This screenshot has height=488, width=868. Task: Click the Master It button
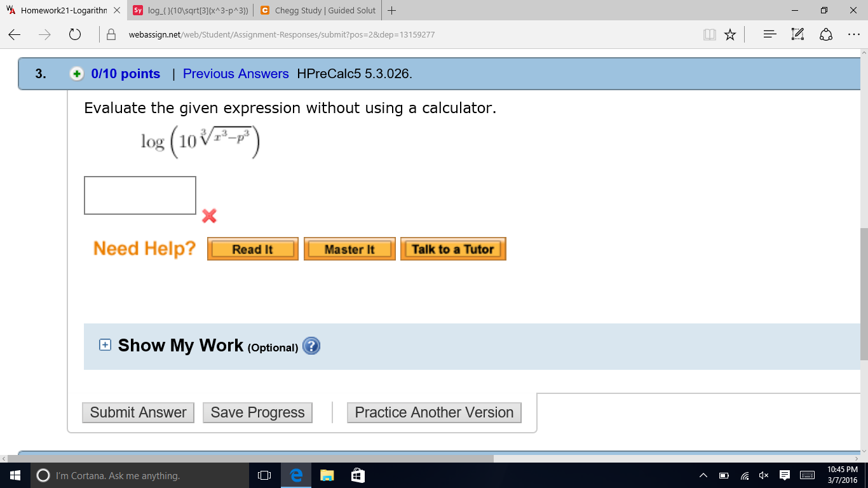tap(349, 249)
